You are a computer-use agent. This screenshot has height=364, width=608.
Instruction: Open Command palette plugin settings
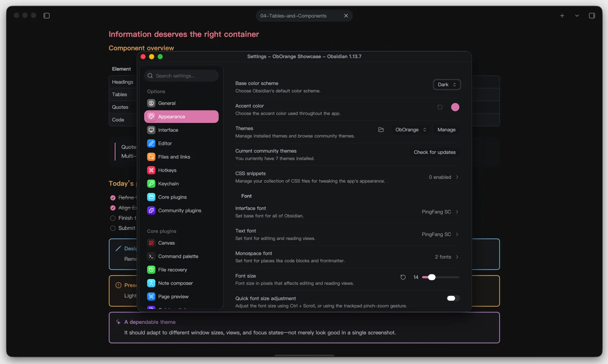pyautogui.click(x=181, y=256)
